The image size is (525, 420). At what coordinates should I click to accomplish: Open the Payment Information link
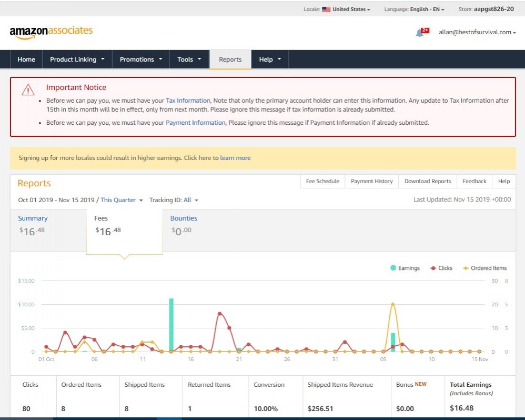click(196, 123)
